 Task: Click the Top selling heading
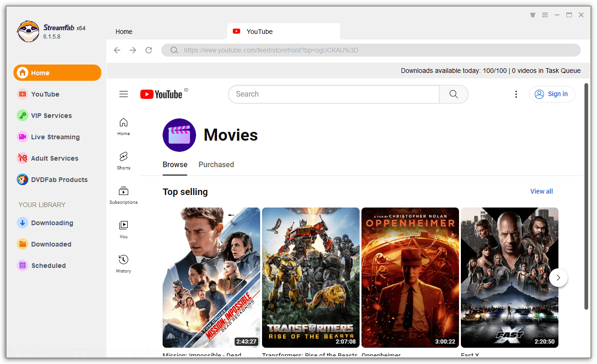(x=185, y=192)
